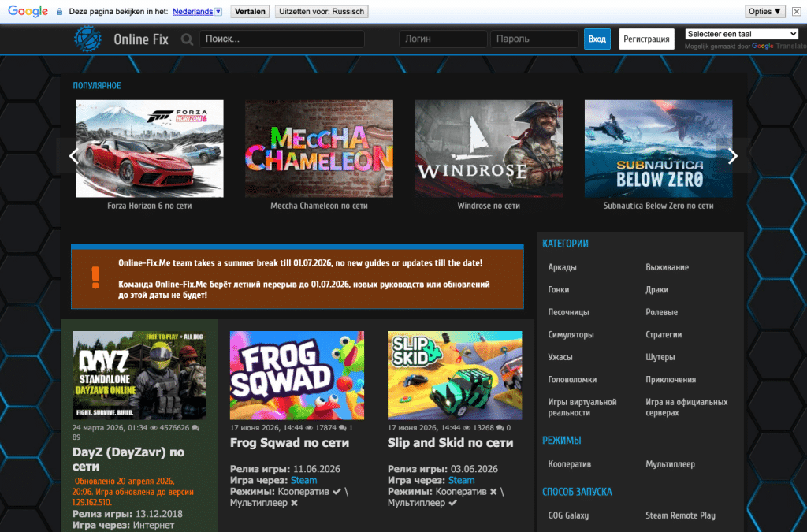Screen dimensions: 807x532
Task: Select the Мультиплеер mode link
Action: pyautogui.click(x=670, y=464)
